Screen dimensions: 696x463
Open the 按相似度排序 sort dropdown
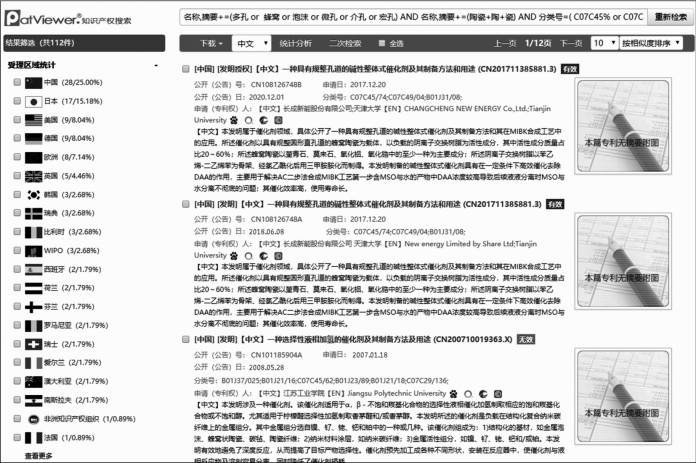651,43
